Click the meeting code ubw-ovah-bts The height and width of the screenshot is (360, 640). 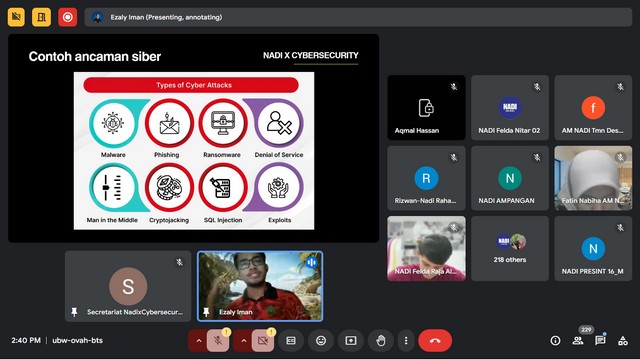pyautogui.click(x=78, y=340)
